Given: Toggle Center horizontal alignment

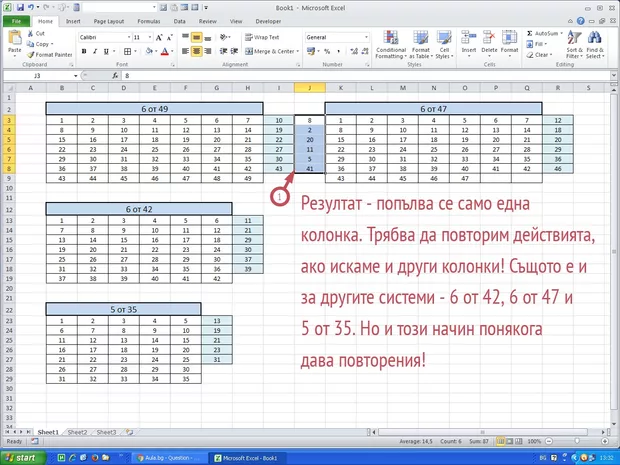Looking at the screenshot, I should click(x=197, y=51).
